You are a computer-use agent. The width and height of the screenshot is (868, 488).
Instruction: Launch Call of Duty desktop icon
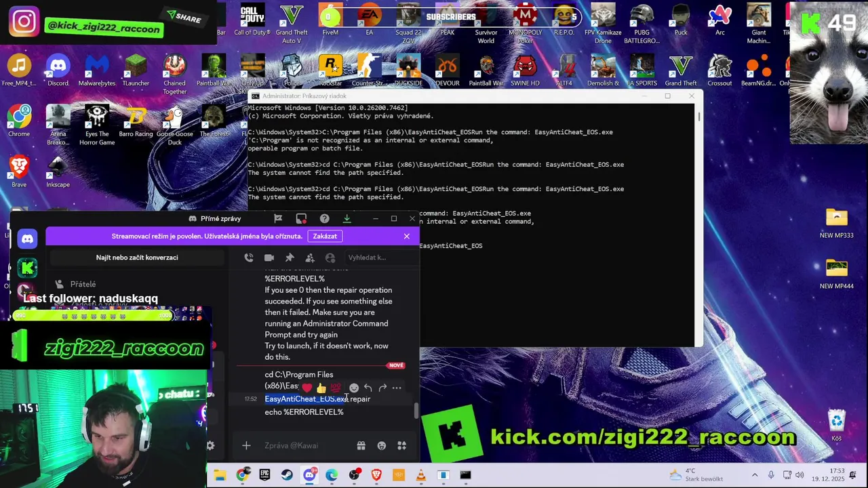point(252,20)
